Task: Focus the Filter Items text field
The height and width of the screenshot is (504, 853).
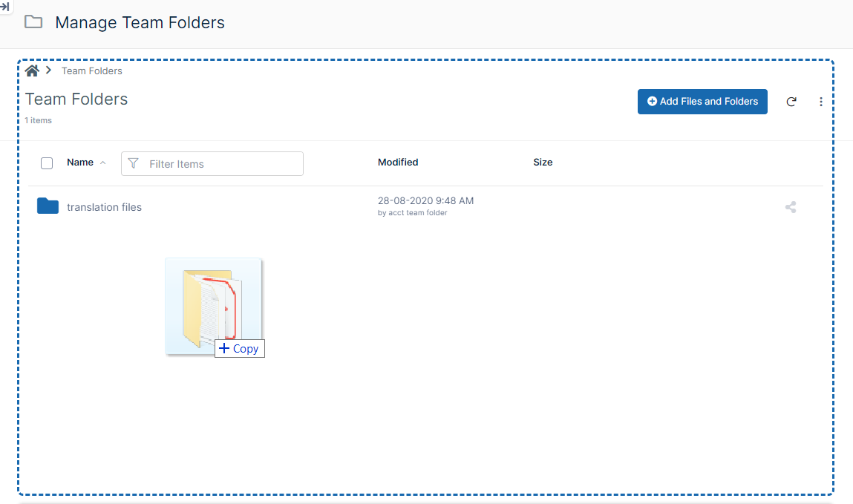Action: (x=221, y=164)
